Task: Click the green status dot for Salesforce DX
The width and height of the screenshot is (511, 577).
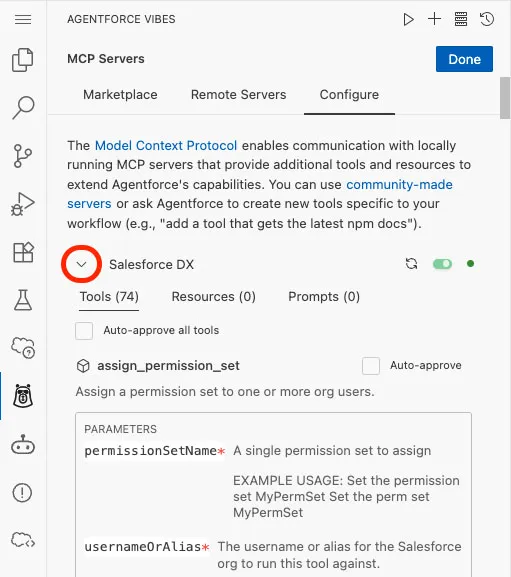Action: click(x=470, y=263)
